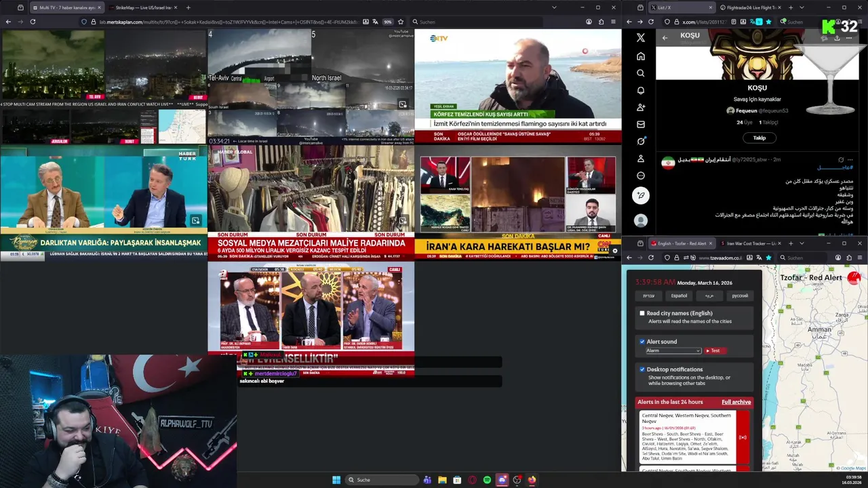Open KOŞU list more options menu
This screenshot has height=488, width=868.
click(848, 38)
